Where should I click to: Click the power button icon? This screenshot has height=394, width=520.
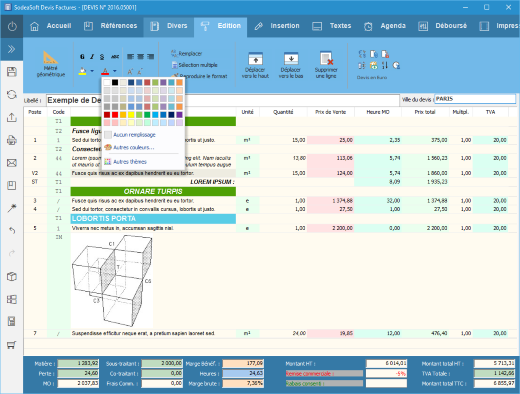12,26
